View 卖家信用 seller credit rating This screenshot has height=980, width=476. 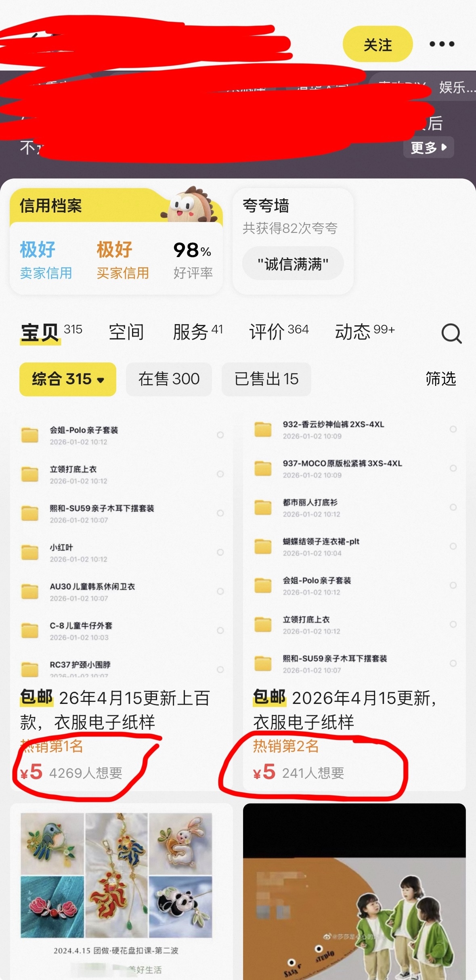tap(46, 260)
